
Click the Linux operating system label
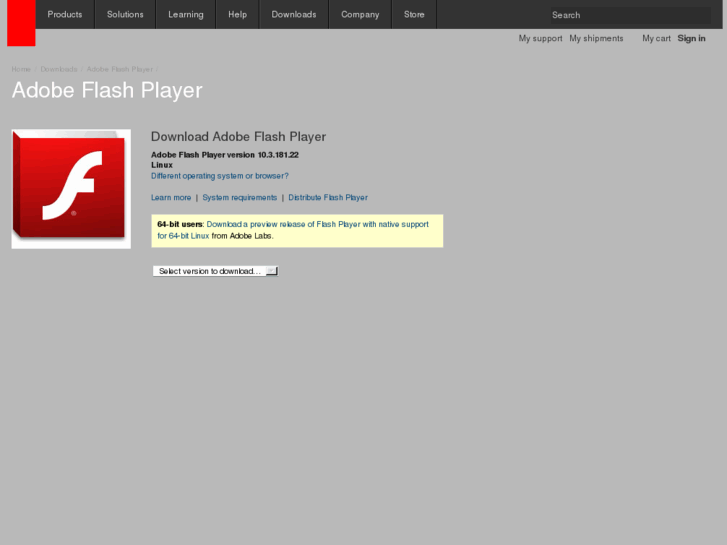pyautogui.click(x=162, y=165)
